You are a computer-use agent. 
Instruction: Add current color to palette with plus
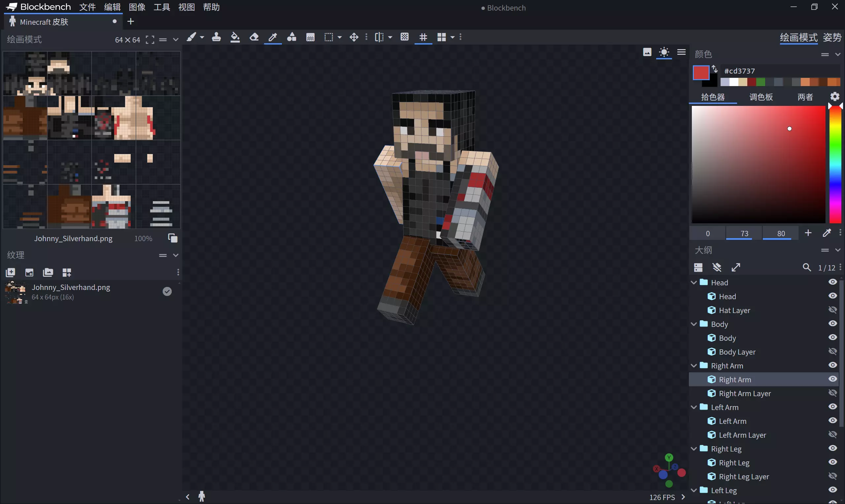tap(808, 233)
